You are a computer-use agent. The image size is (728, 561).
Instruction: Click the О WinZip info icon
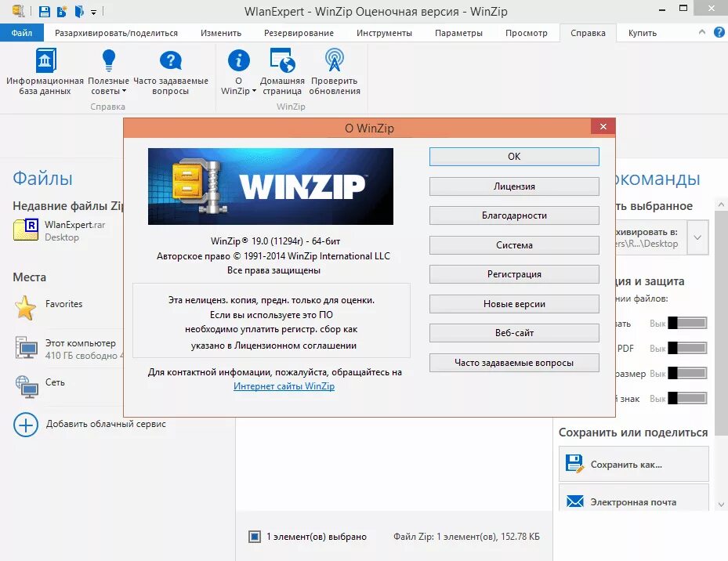(239, 61)
